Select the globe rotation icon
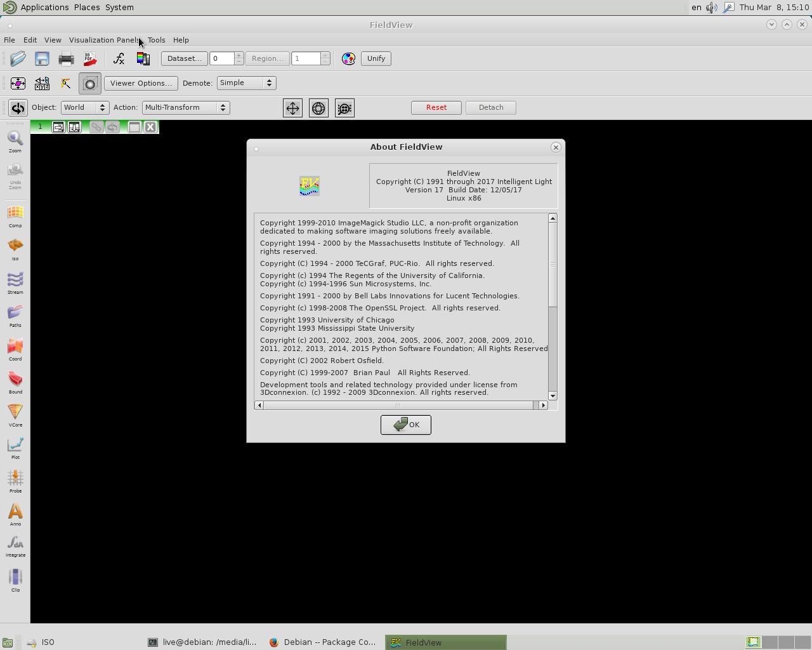This screenshot has width=812, height=650. [318, 108]
